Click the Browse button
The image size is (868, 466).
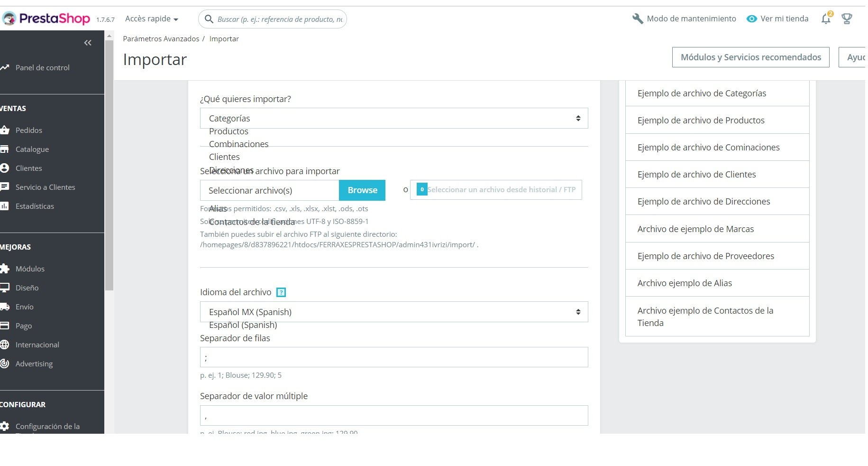click(x=362, y=190)
